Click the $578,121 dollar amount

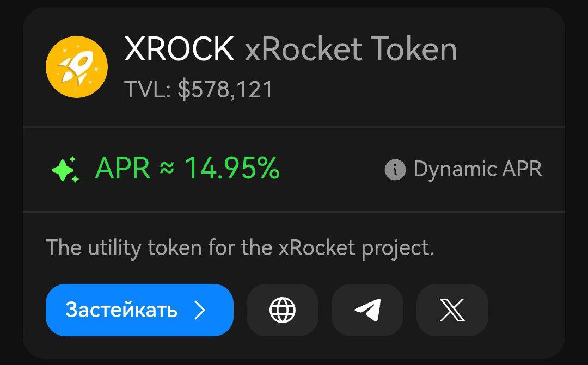tap(225, 90)
